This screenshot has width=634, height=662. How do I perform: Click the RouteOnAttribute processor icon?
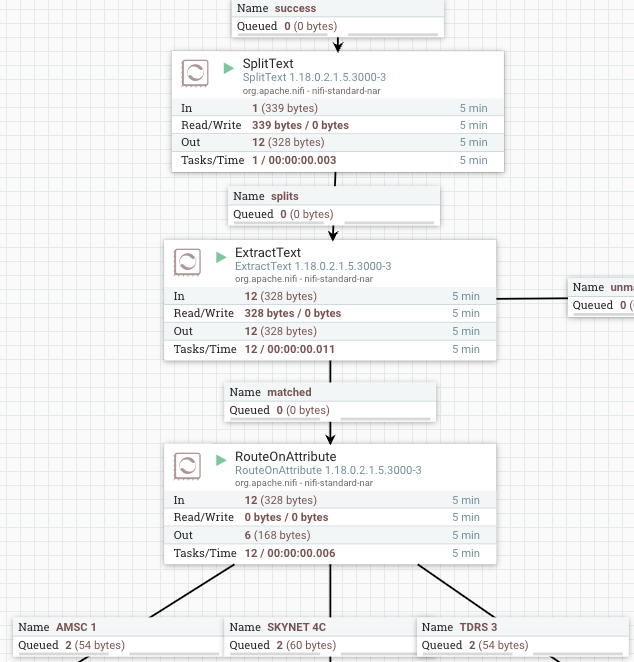point(187,466)
